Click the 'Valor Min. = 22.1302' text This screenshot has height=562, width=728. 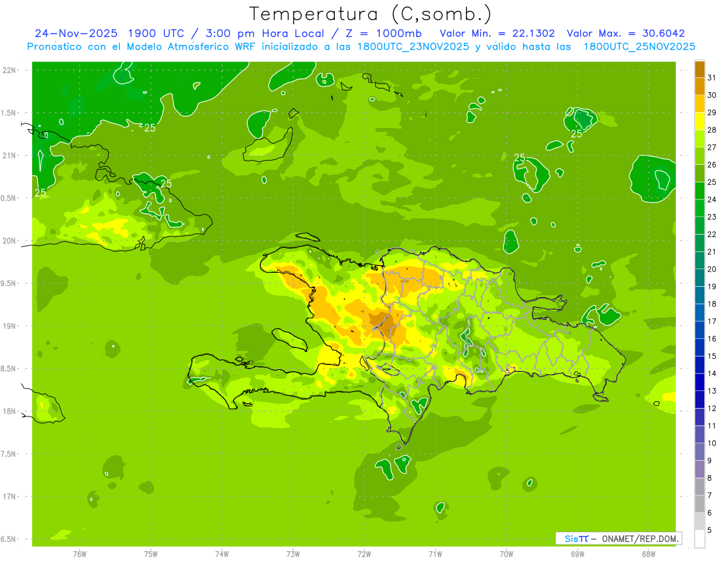(497, 33)
